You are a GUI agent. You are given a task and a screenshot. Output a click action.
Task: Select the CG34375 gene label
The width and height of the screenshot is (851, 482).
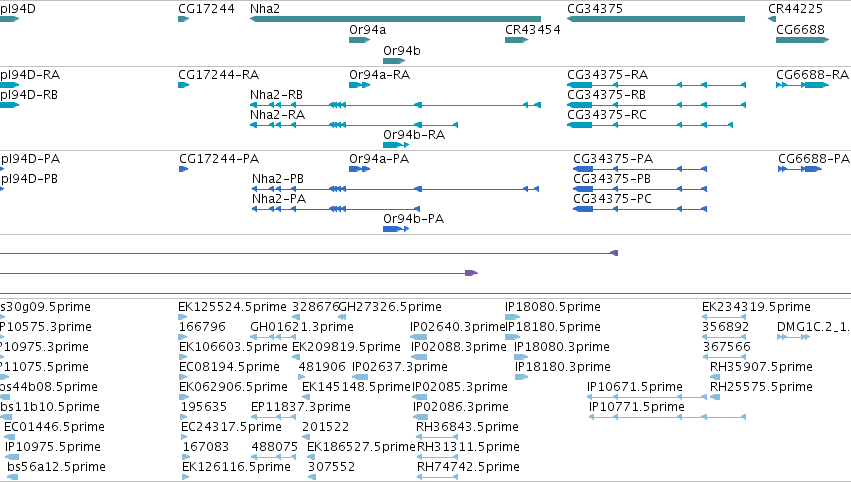click(595, 9)
